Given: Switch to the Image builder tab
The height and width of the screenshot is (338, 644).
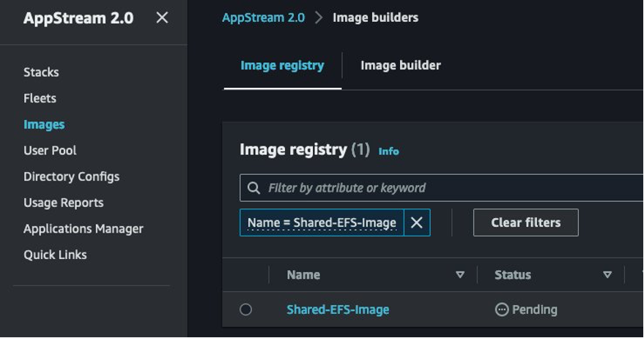Looking at the screenshot, I should pyautogui.click(x=401, y=66).
